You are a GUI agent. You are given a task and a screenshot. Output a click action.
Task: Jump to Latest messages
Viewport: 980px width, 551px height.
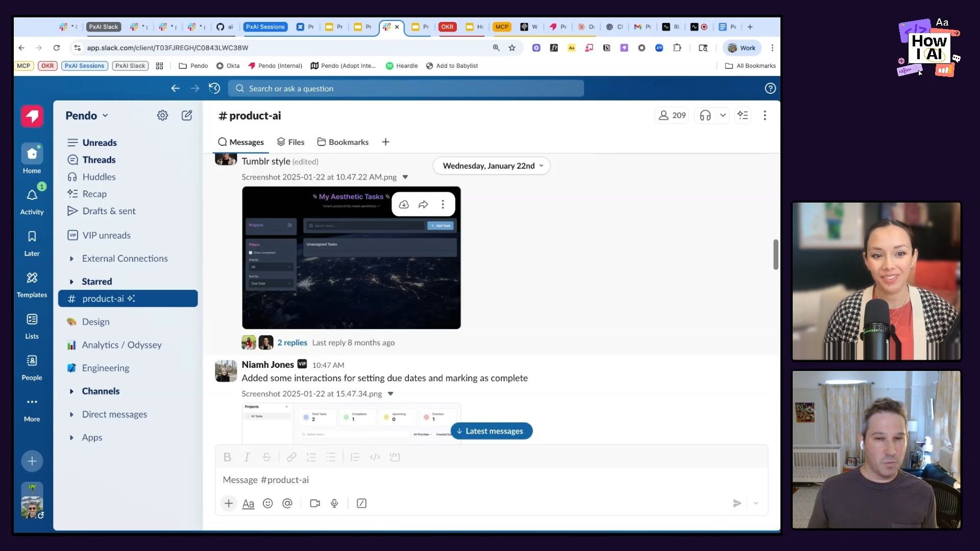click(491, 431)
